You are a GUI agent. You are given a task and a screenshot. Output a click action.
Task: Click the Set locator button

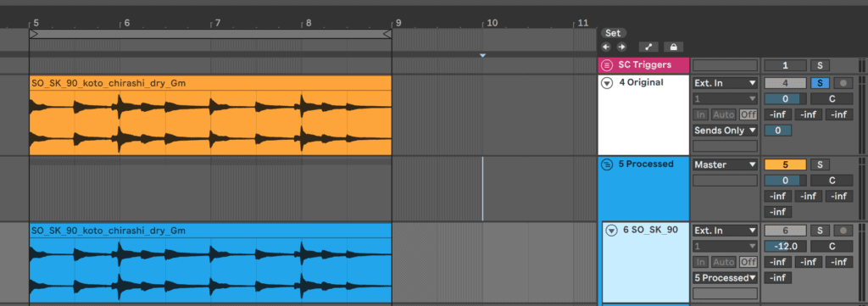click(x=613, y=33)
